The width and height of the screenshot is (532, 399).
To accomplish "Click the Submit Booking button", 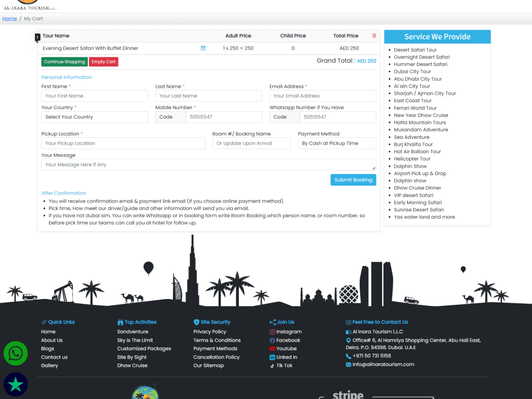I will click(x=353, y=180).
